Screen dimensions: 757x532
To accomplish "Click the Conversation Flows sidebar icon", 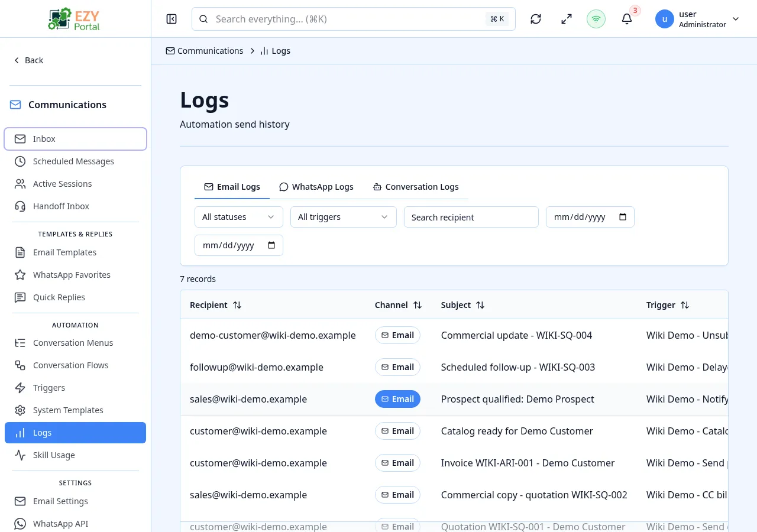I will pyautogui.click(x=20, y=365).
